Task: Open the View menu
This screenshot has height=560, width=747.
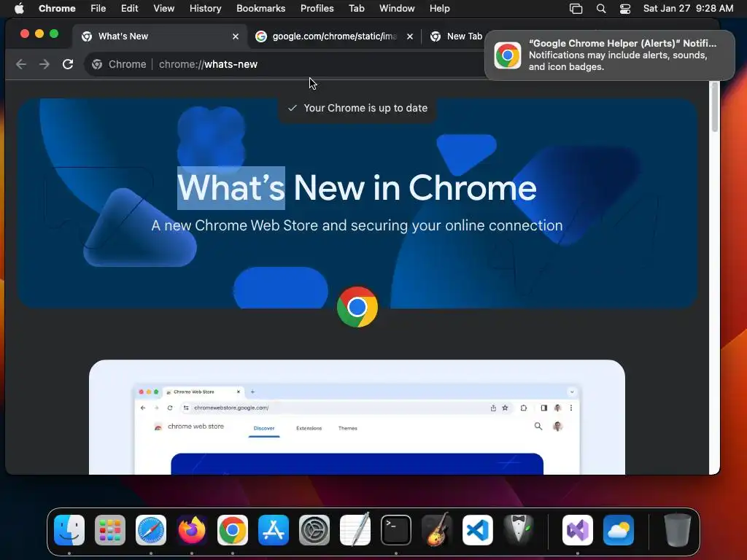Action: coord(163,8)
